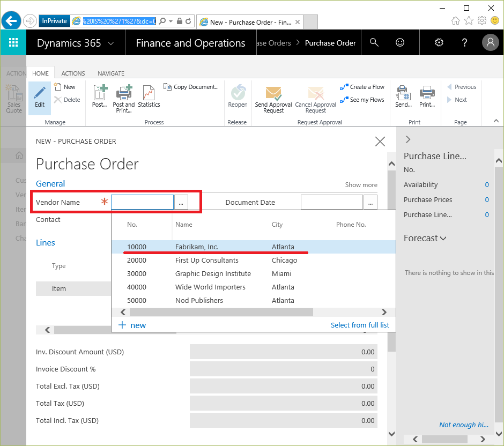The height and width of the screenshot is (446, 504).
Task: Open Document Date picker ellipsis button
Action: (x=370, y=203)
